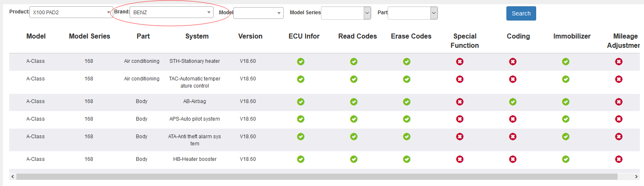The height and width of the screenshot is (186, 644).
Task: Click red Special Function cross in AB-Airbag row
Action: click(x=460, y=102)
